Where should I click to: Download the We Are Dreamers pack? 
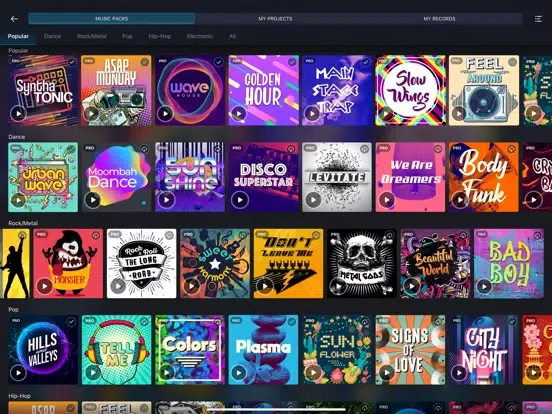pos(438,149)
